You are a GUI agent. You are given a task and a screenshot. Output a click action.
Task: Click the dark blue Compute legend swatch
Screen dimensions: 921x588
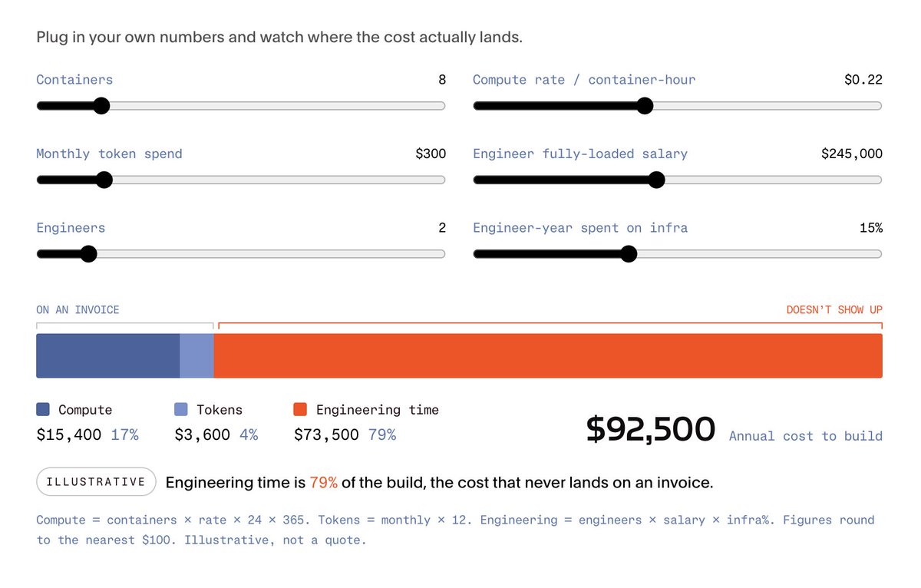coord(43,410)
